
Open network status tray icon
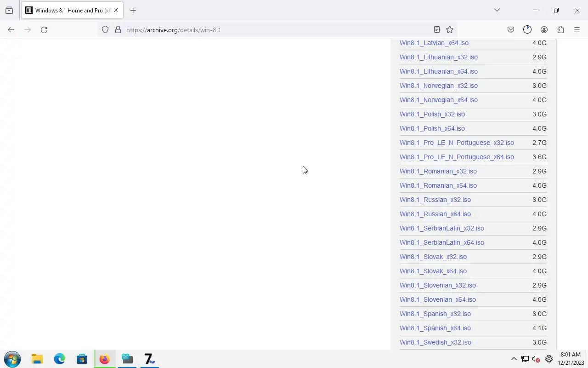[525, 359]
